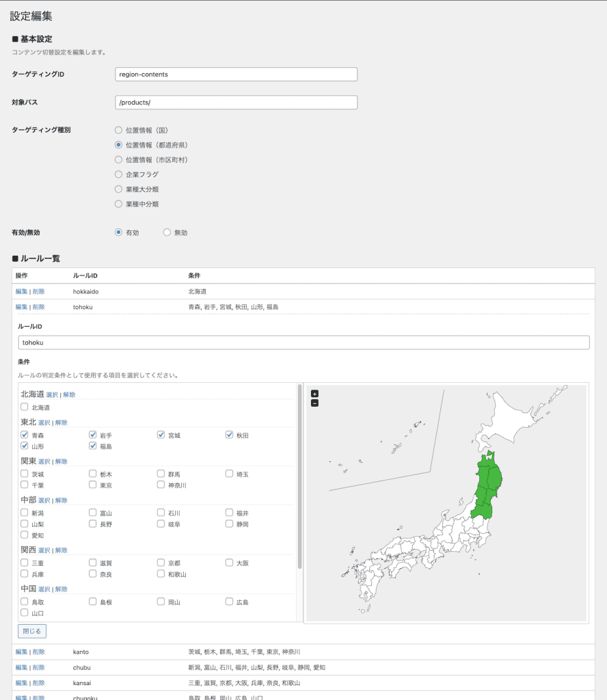Click the map zoom-out minus icon

point(314,403)
